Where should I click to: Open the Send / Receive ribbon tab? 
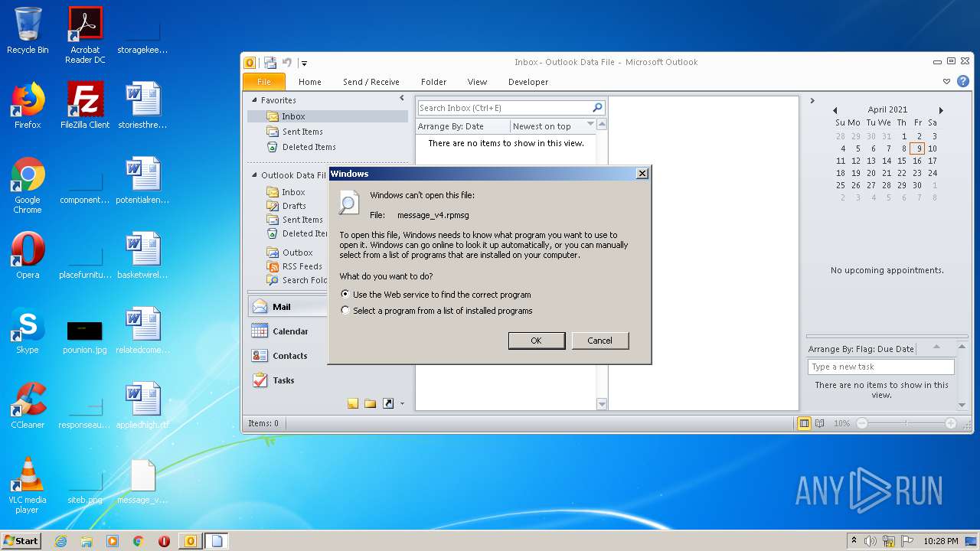371,82
